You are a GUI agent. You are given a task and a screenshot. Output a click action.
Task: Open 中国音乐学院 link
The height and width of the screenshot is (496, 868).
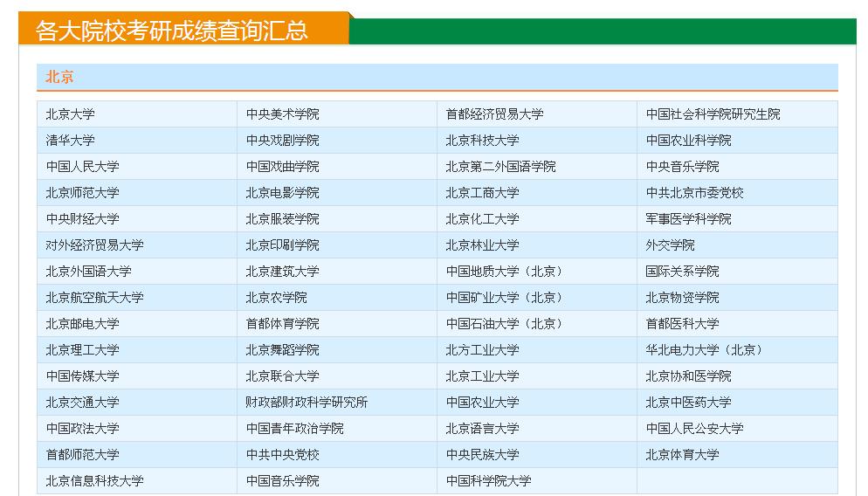click(x=282, y=481)
